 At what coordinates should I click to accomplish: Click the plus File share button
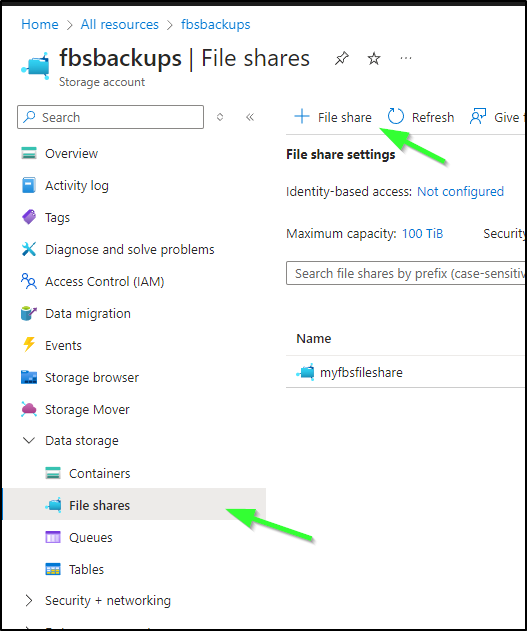coord(333,117)
